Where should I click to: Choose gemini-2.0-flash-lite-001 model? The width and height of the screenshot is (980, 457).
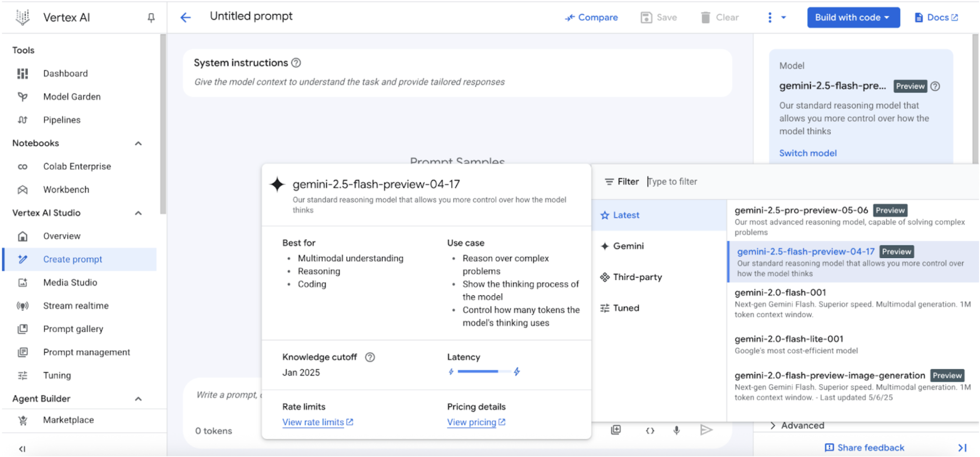coord(853,344)
